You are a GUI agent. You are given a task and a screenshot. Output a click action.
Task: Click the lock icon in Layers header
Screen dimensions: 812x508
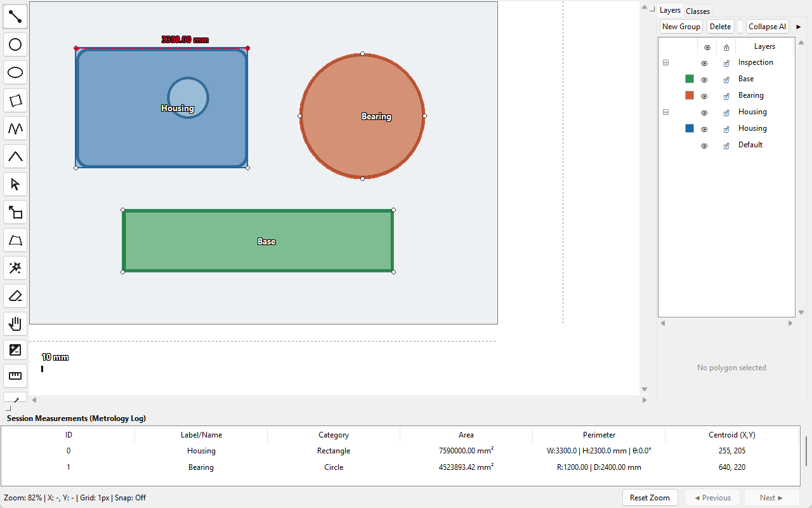pyautogui.click(x=726, y=47)
